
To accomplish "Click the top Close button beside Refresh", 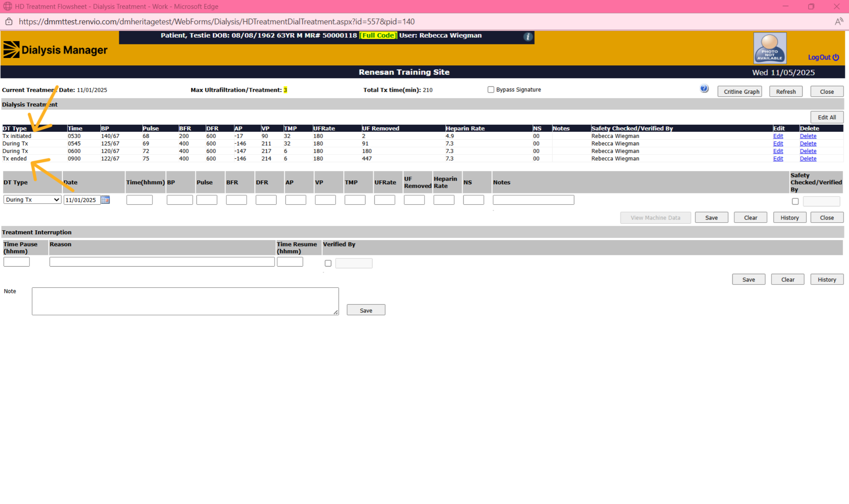I will [x=827, y=91].
